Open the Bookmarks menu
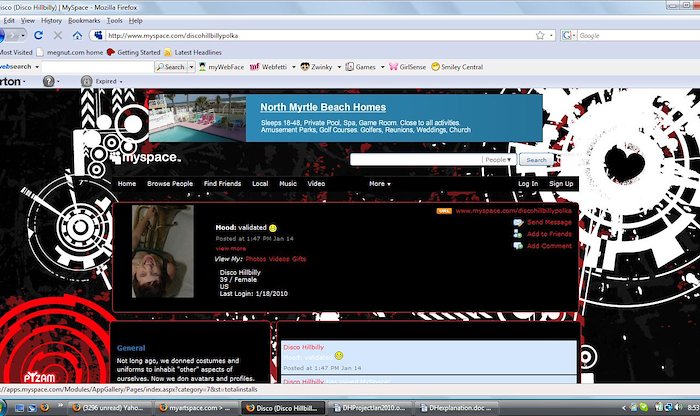This screenshot has width=700, height=416. pos(84,21)
